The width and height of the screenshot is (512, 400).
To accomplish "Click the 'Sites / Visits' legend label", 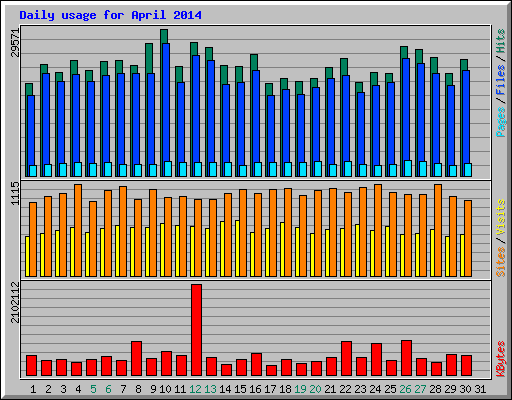I will point(501,238).
